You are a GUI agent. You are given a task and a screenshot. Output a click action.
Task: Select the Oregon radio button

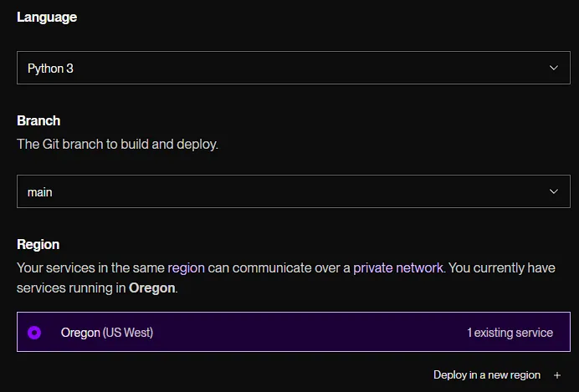[x=34, y=333]
